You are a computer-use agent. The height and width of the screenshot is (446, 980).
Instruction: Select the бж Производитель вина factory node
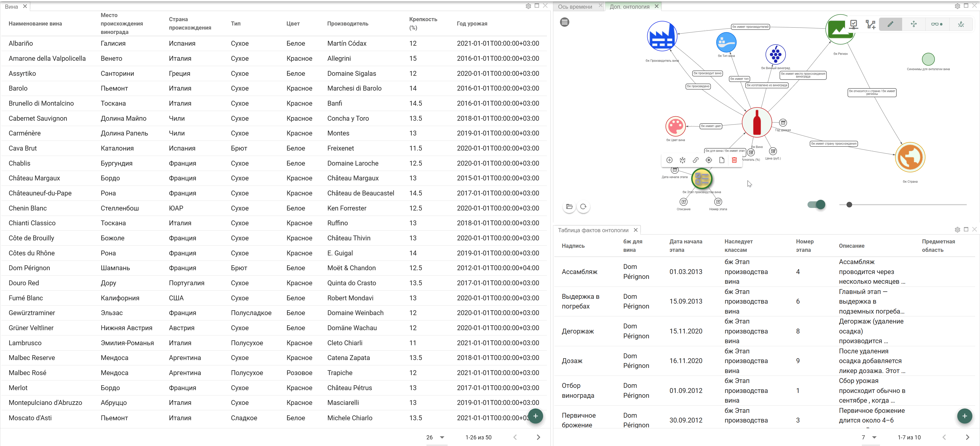pos(662,36)
